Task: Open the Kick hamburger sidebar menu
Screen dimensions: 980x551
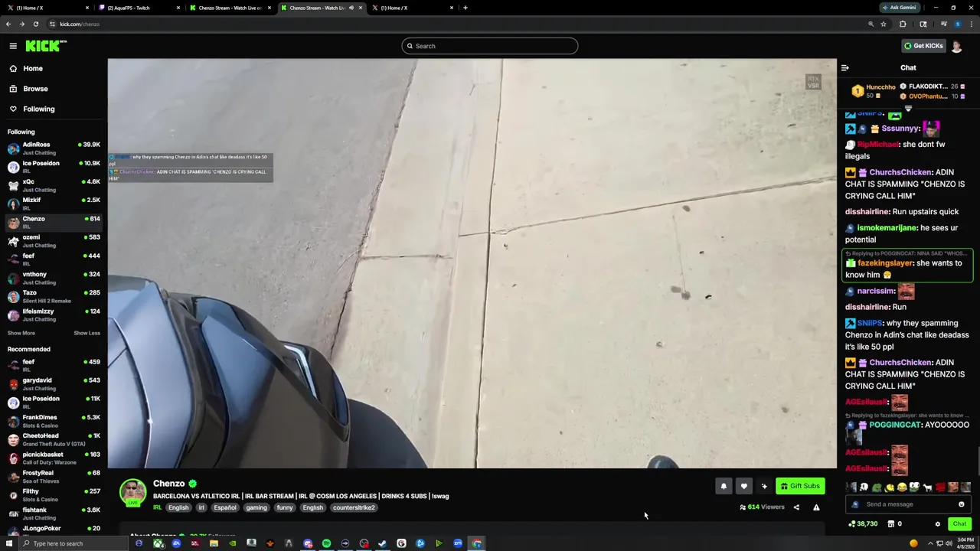Action: tap(13, 46)
